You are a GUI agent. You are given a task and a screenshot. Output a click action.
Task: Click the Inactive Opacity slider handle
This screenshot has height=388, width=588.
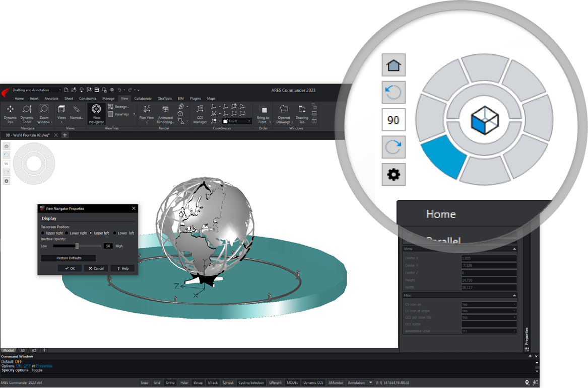point(77,246)
